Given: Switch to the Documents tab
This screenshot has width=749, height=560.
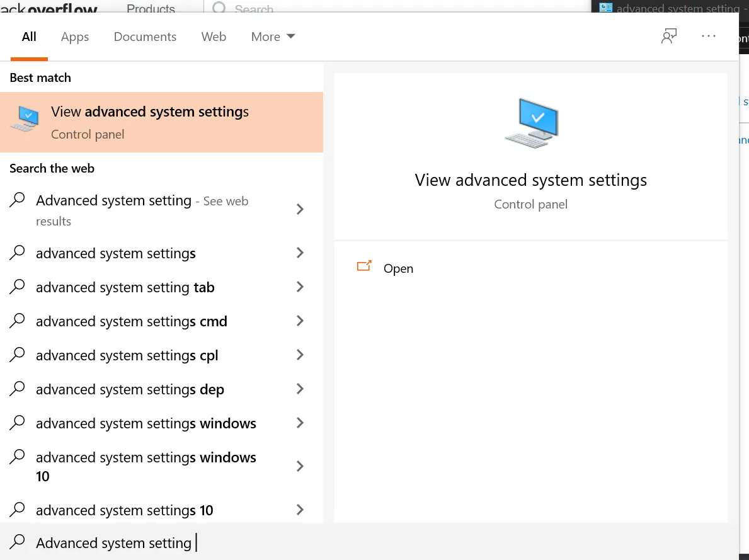Looking at the screenshot, I should tap(145, 37).
